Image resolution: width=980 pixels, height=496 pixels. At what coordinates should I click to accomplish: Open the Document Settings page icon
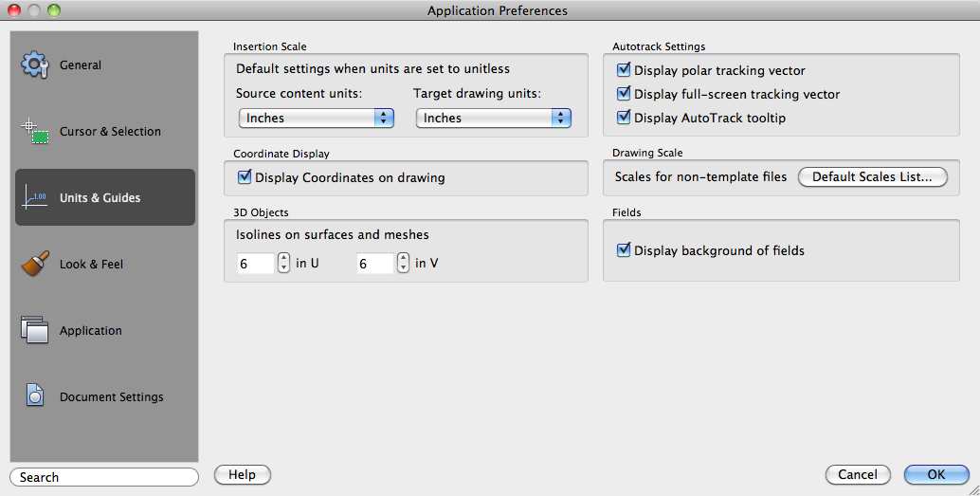click(x=35, y=396)
